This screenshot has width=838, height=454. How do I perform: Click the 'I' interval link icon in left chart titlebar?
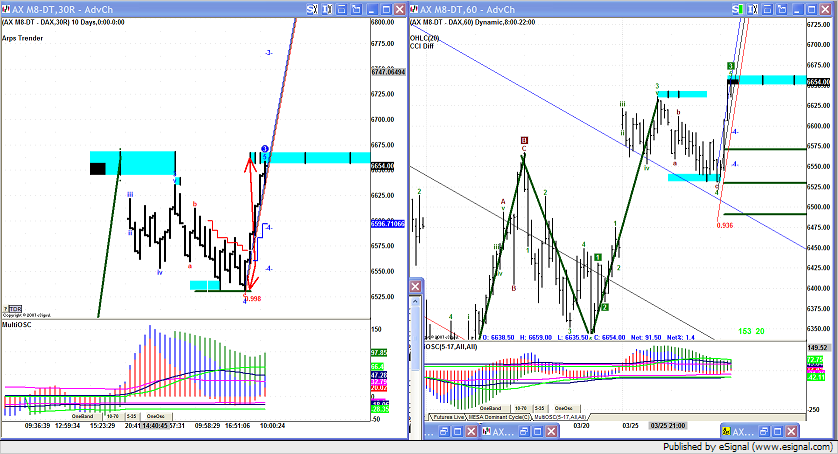(x=329, y=8)
